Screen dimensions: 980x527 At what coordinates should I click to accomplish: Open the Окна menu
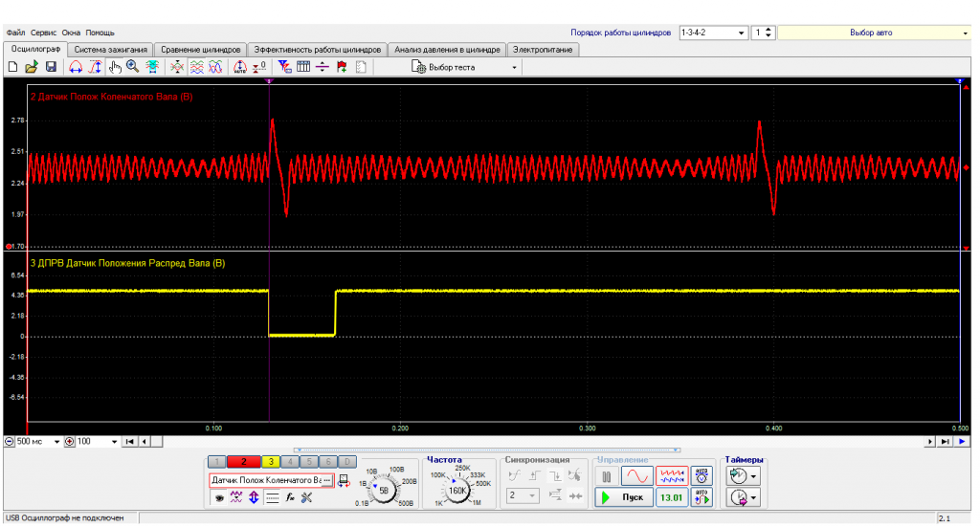[71, 33]
